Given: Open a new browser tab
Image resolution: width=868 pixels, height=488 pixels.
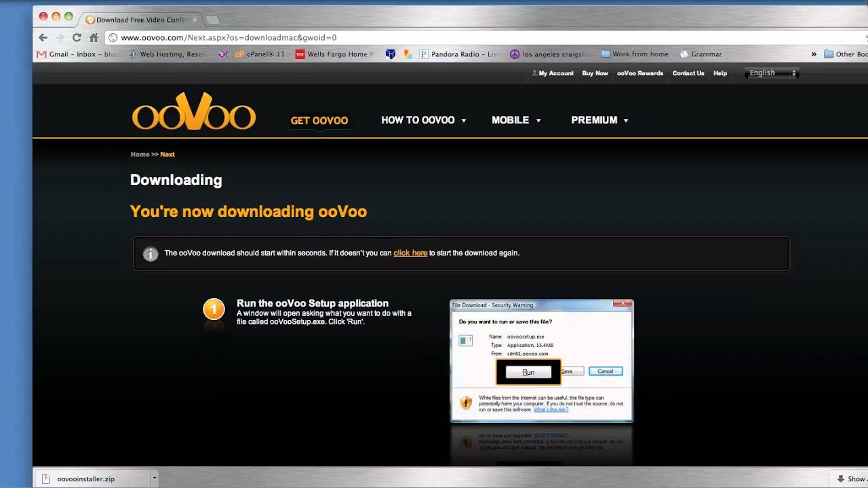Looking at the screenshot, I should coord(212,20).
